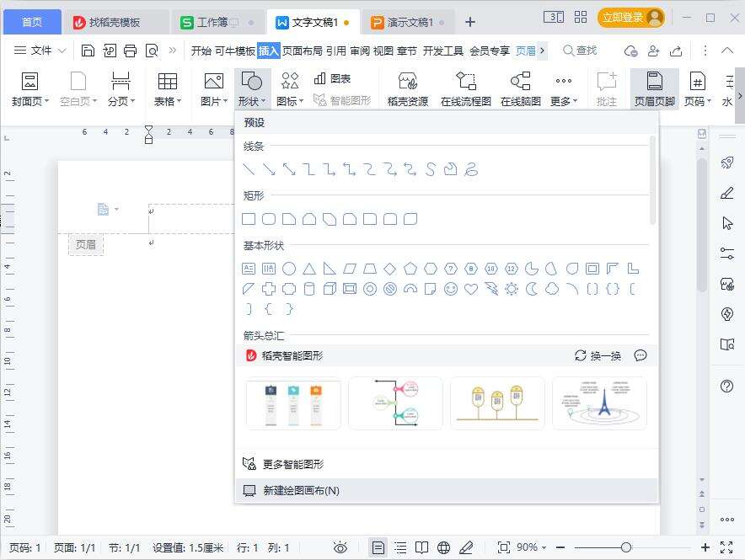
Task: Click the heart shape in basic shapes
Action: (x=471, y=289)
